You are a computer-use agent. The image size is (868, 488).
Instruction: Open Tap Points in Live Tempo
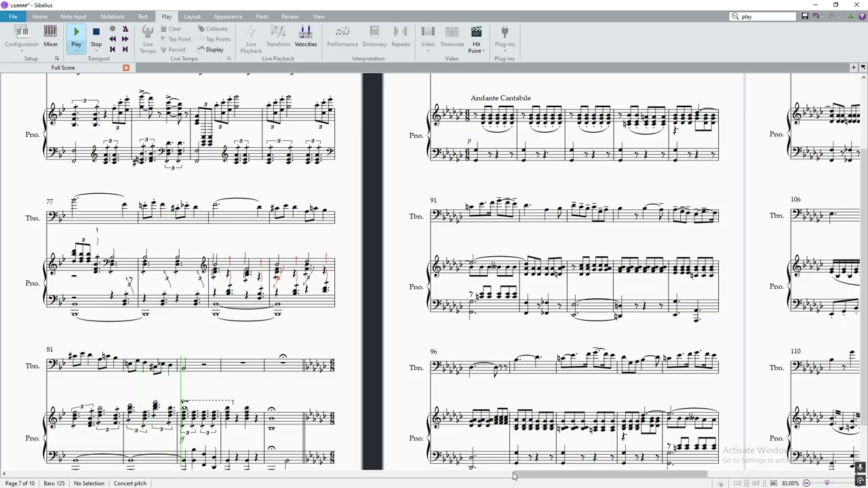(x=214, y=39)
